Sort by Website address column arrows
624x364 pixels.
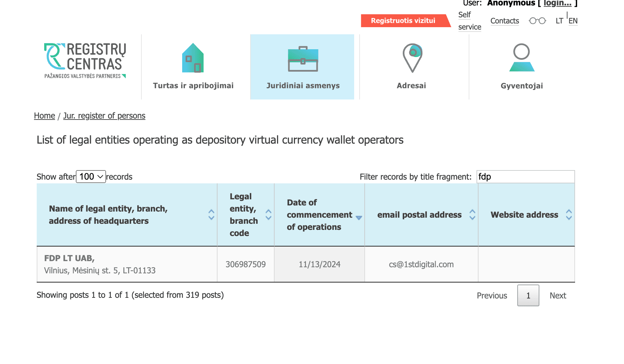coord(569,215)
